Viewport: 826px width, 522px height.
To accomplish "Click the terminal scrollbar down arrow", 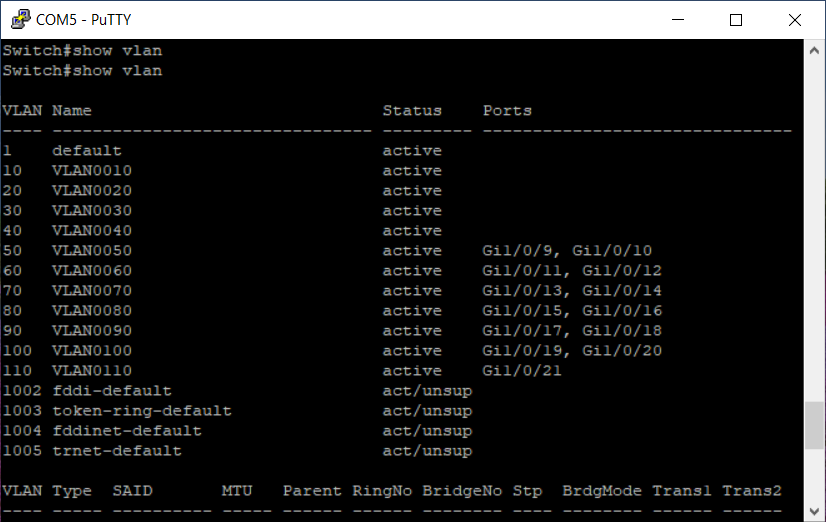I will point(815,512).
